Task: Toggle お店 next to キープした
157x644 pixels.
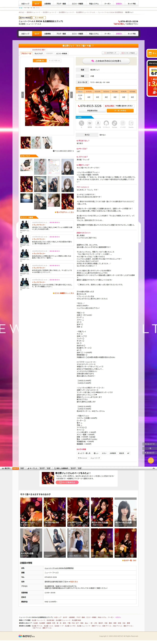Action: coord(49,468)
